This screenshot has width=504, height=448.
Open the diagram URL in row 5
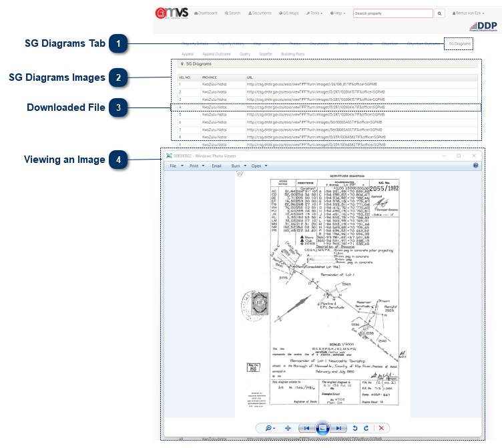coord(316,114)
